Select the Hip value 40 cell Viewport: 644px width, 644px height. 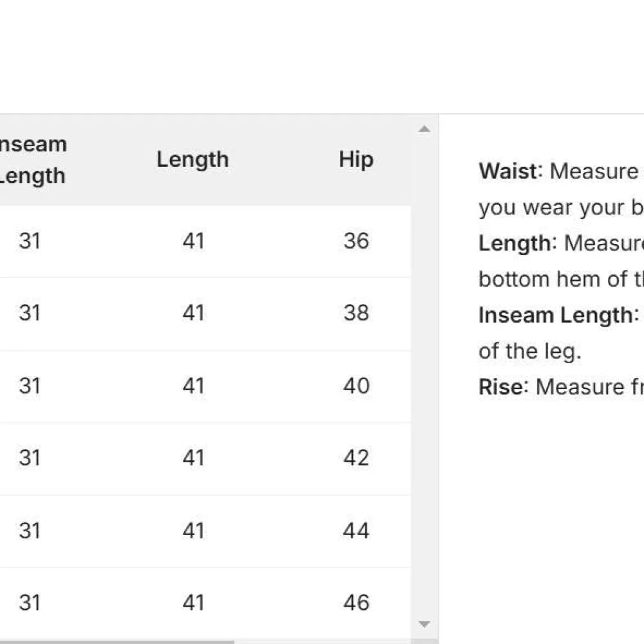[x=356, y=386]
